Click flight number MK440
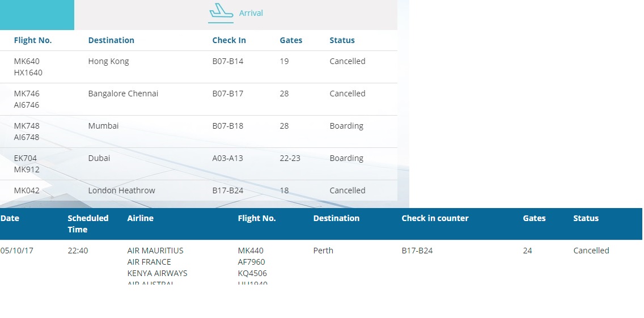 point(251,251)
